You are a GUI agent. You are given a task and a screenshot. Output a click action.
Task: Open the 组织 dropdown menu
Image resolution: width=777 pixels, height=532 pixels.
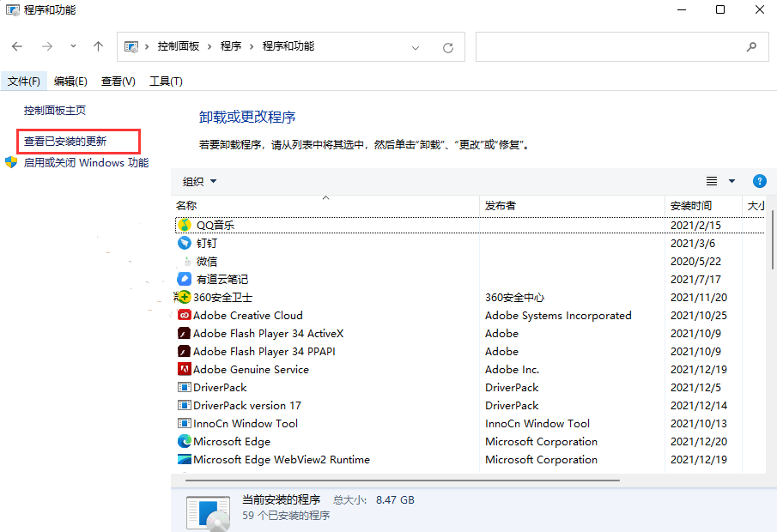[x=199, y=181]
